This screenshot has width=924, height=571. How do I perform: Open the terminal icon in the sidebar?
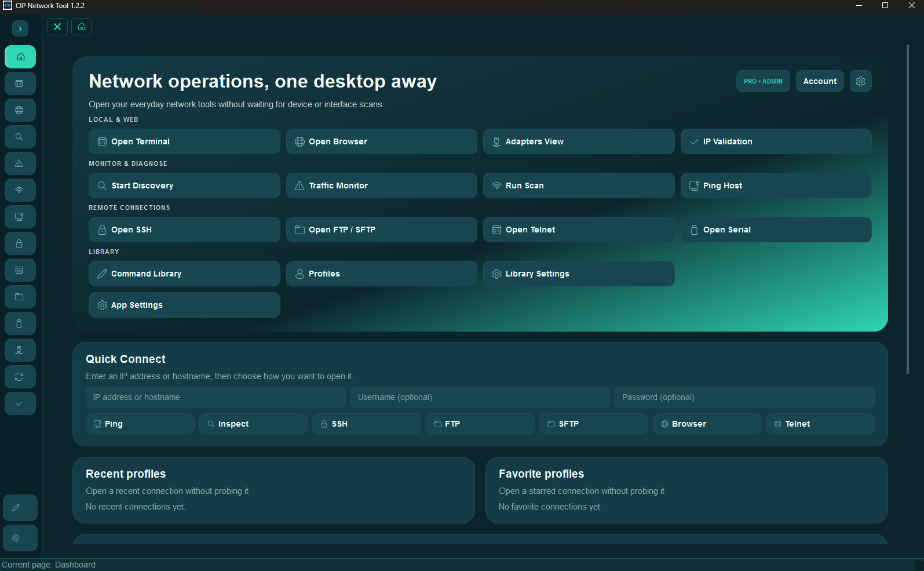coord(20,83)
